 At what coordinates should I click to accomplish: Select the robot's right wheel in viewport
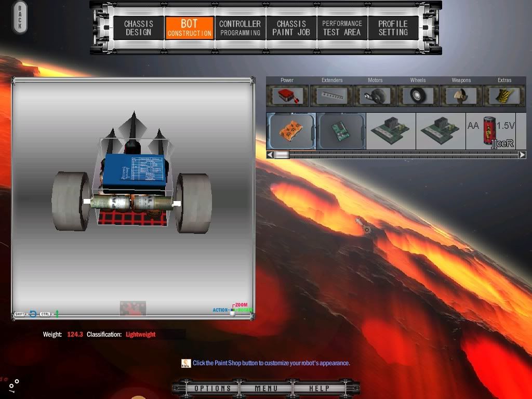194,203
